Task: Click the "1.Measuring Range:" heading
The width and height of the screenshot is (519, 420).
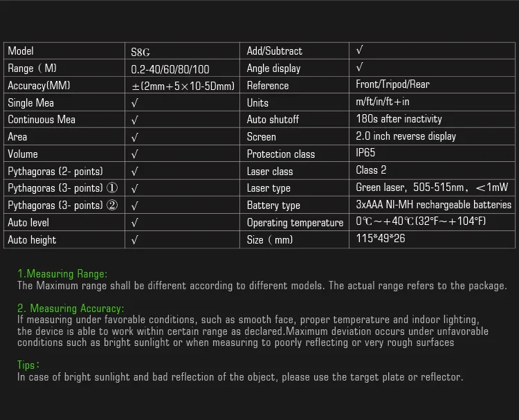Action: (62, 274)
